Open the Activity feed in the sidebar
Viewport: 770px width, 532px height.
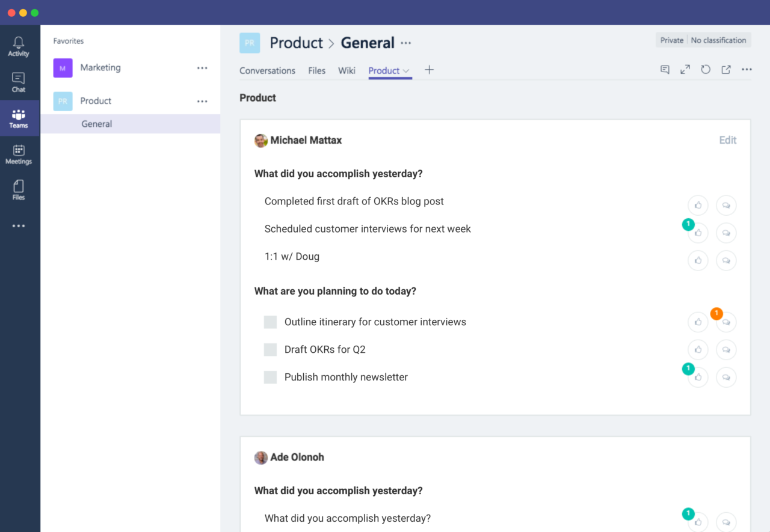tap(19, 45)
